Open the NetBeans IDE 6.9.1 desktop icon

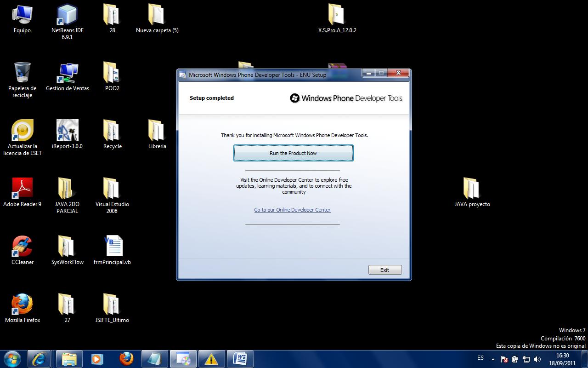(67, 16)
